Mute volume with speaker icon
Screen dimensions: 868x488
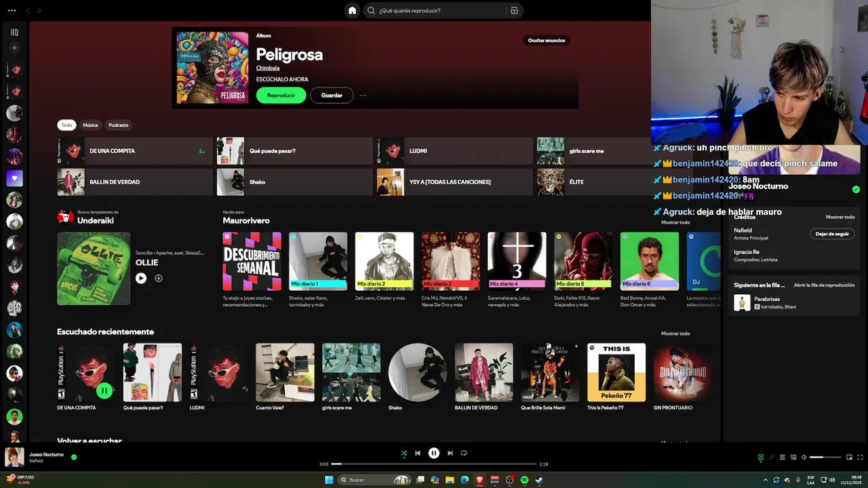click(x=804, y=457)
